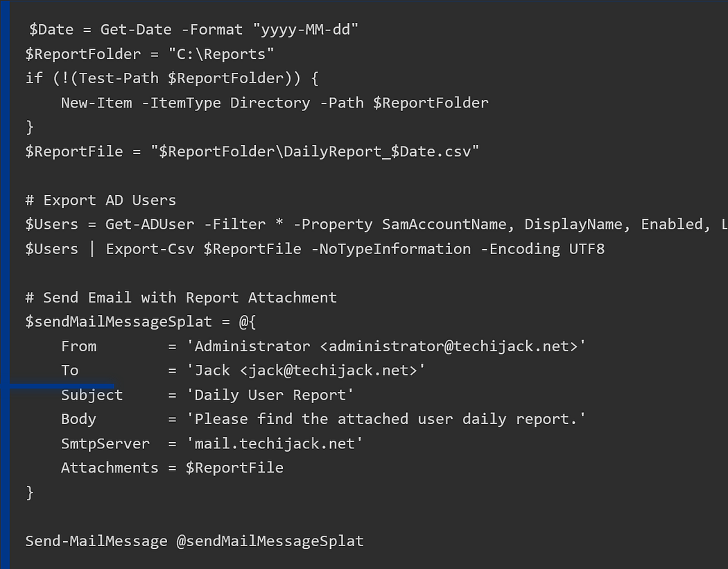Click the '$Users = Get-ADUser -Filter *' line
The width and height of the screenshot is (728, 569).
[x=376, y=224]
